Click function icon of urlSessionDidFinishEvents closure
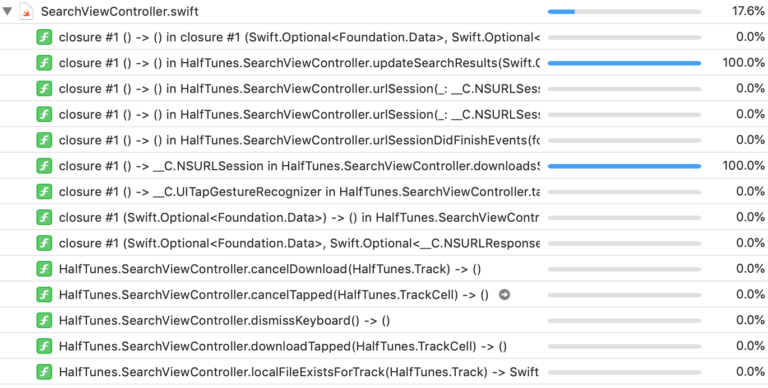The image size is (768, 388). point(44,140)
